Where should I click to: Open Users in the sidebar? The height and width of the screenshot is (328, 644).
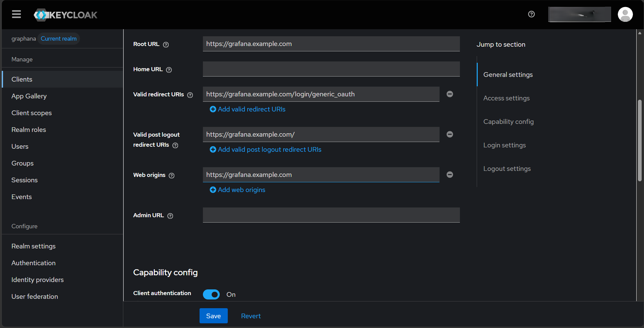(x=62, y=146)
